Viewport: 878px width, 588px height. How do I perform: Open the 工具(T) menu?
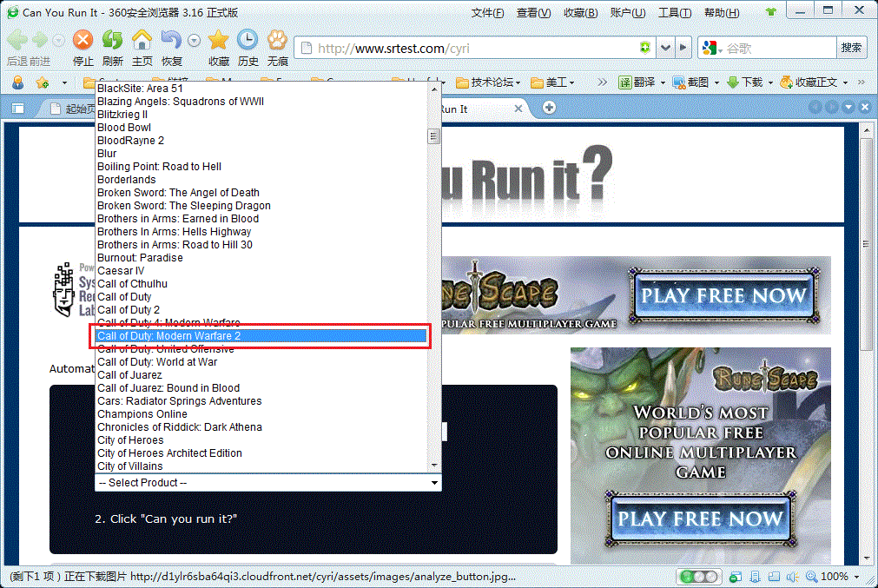674,12
